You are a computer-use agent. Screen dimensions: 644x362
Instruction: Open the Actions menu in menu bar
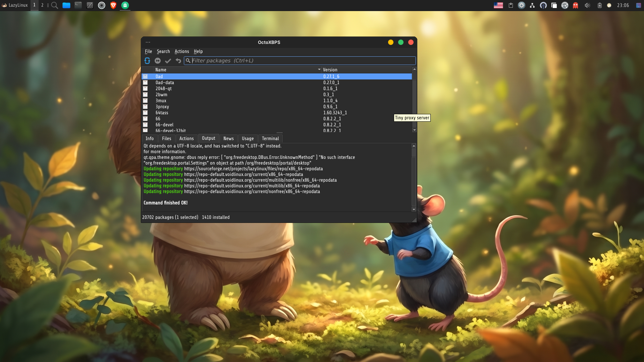point(182,51)
